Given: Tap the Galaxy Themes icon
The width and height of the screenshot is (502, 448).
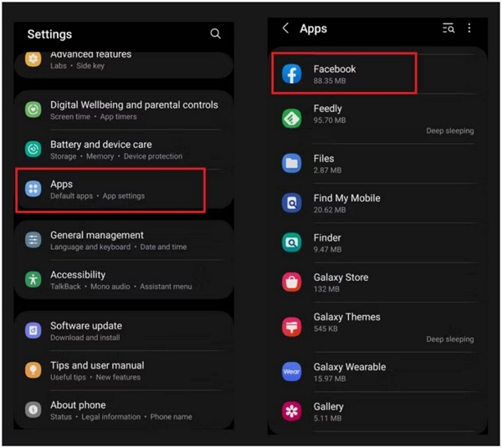Looking at the screenshot, I should 292,327.
